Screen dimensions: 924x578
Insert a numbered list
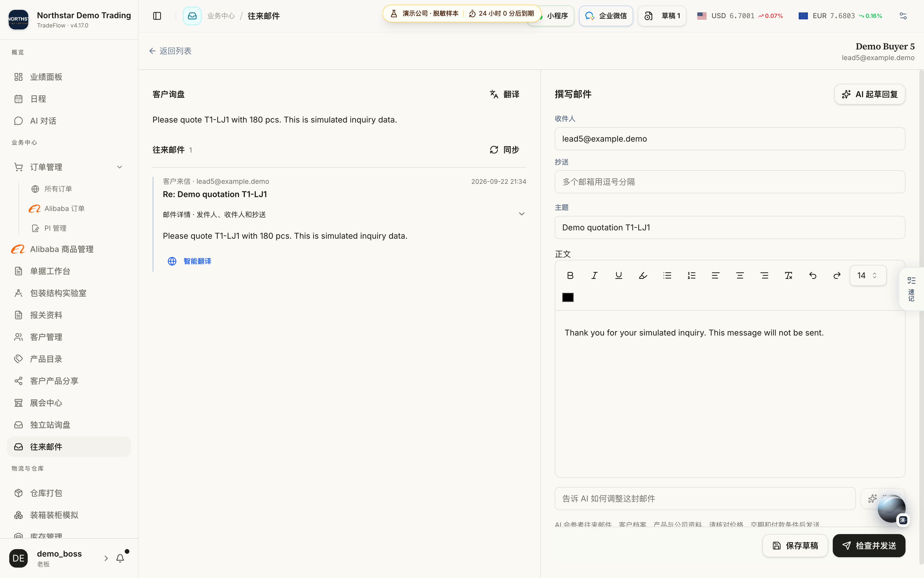(x=692, y=275)
